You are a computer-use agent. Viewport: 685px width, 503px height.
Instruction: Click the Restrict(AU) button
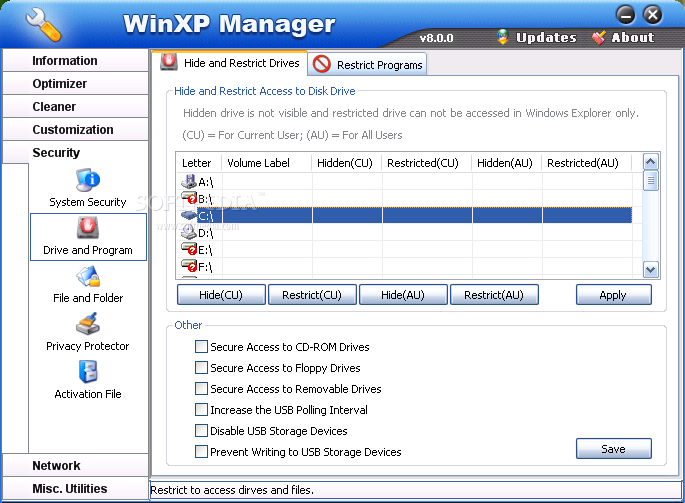click(x=494, y=295)
